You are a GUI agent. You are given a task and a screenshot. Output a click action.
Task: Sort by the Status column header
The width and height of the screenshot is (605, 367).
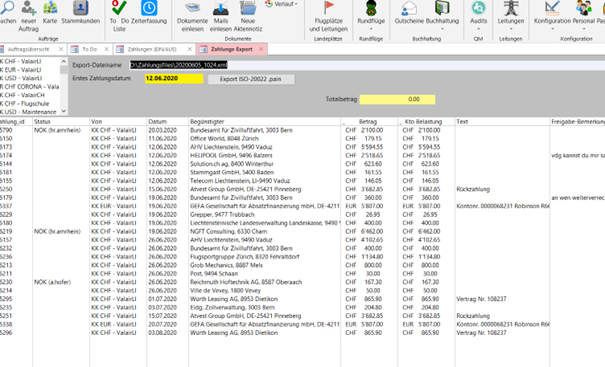[61, 122]
